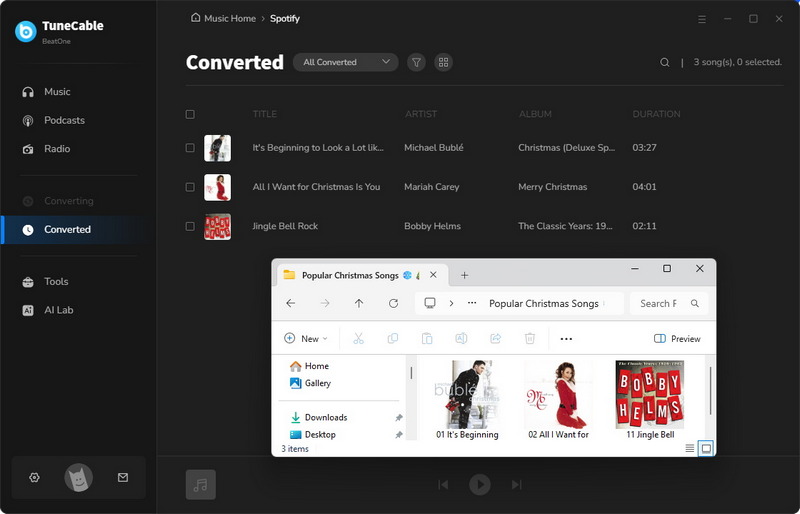Image resolution: width=800 pixels, height=514 pixels.
Task: Click the Rename icon in Explorer toolbar
Action: coord(461,339)
